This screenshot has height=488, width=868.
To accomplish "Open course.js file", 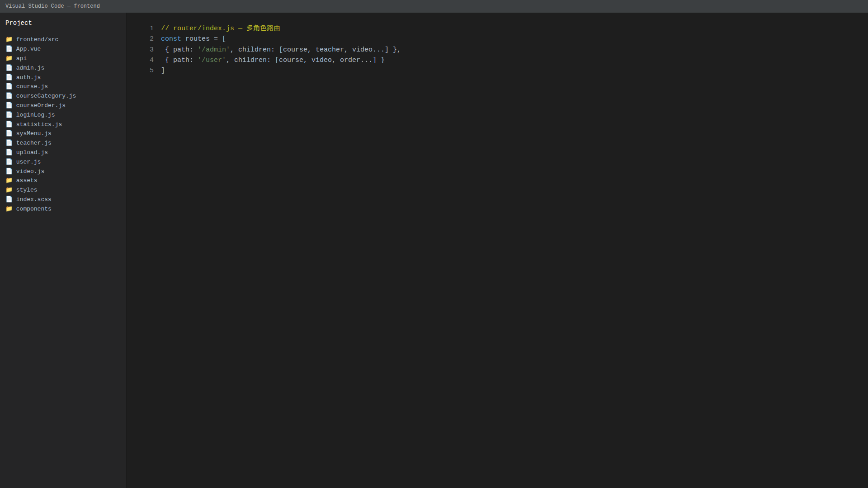I will click(x=32, y=86).
